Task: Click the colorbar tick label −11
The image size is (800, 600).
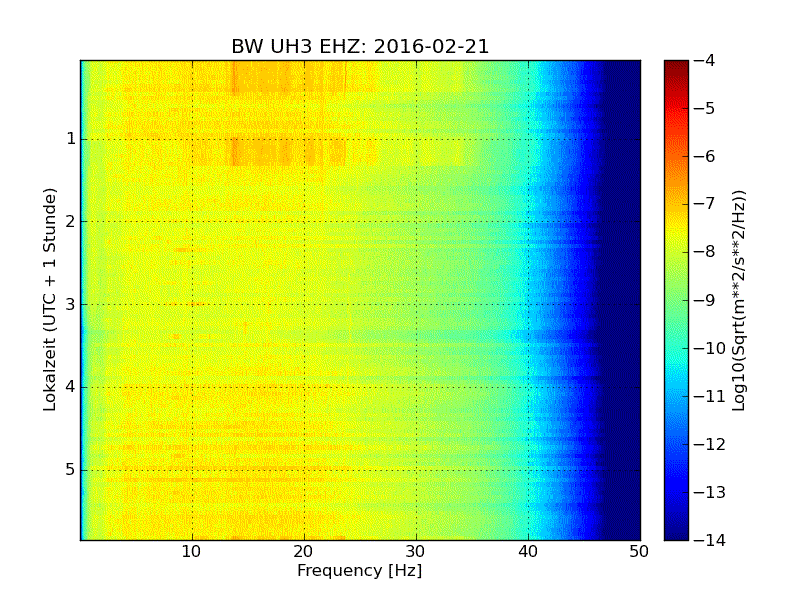Action: [x=710, y=396]
